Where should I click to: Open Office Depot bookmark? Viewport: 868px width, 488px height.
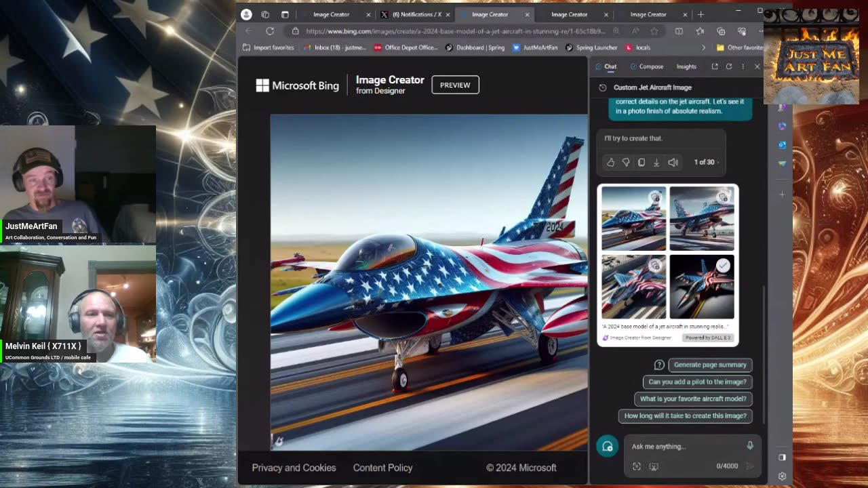point(406,47)
